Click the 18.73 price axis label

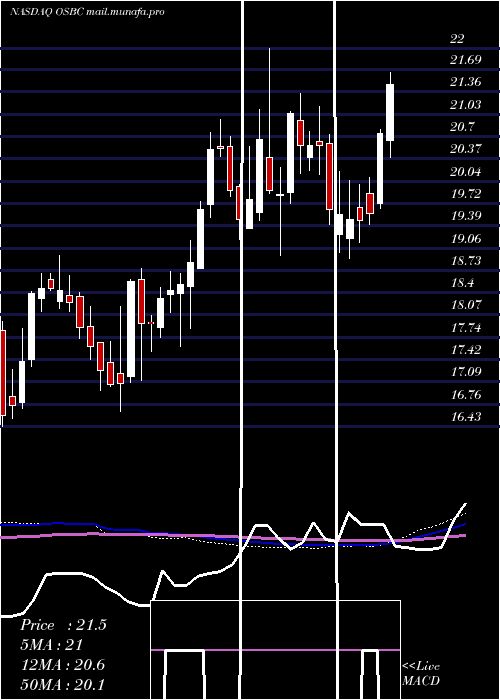pos(466,261)
